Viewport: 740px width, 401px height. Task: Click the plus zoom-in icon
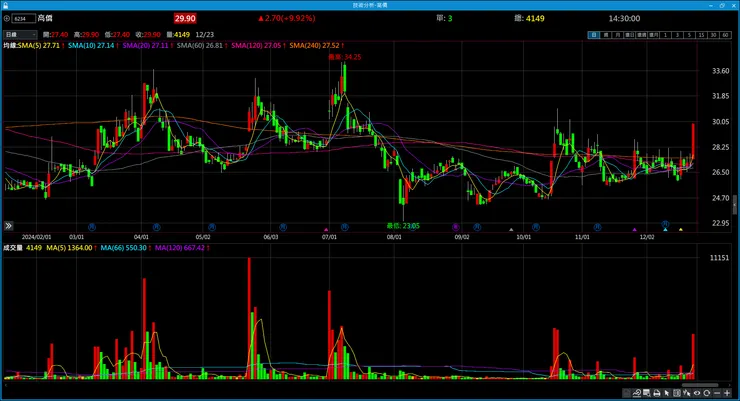(727, 393)
